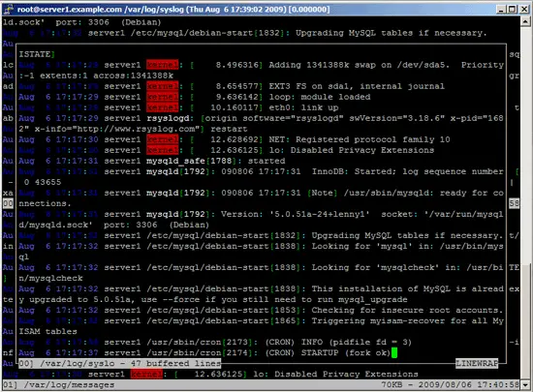Screen dimensions: 533x392
Task: Click the top 'Upgrading MySQL tables if necessary.' line
Action: point(245,33)
